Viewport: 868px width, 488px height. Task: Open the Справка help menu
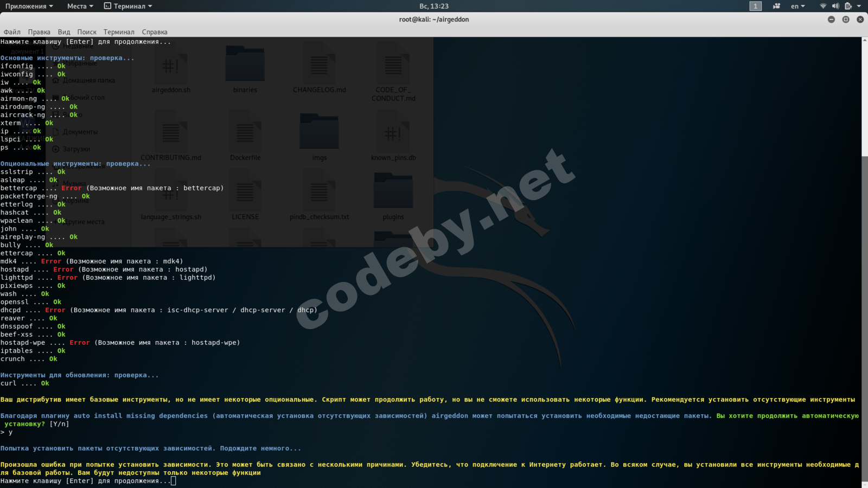tap(155, 32)
